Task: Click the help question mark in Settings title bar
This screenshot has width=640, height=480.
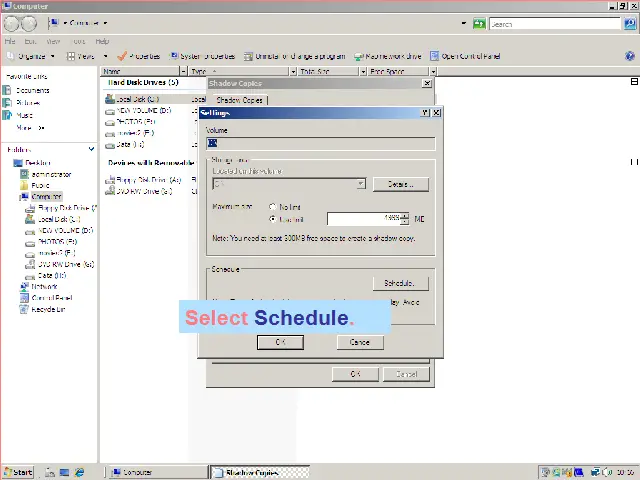Action: (425, 113)
